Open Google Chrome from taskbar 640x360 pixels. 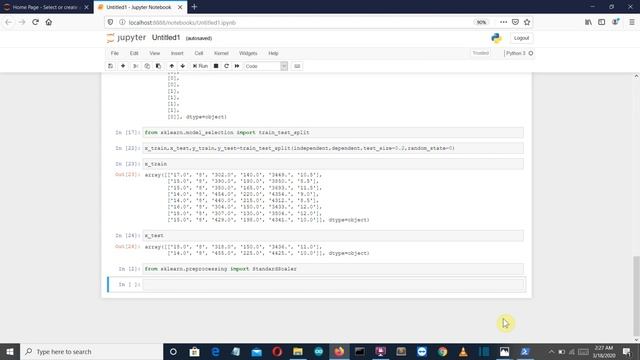point(442,351)
